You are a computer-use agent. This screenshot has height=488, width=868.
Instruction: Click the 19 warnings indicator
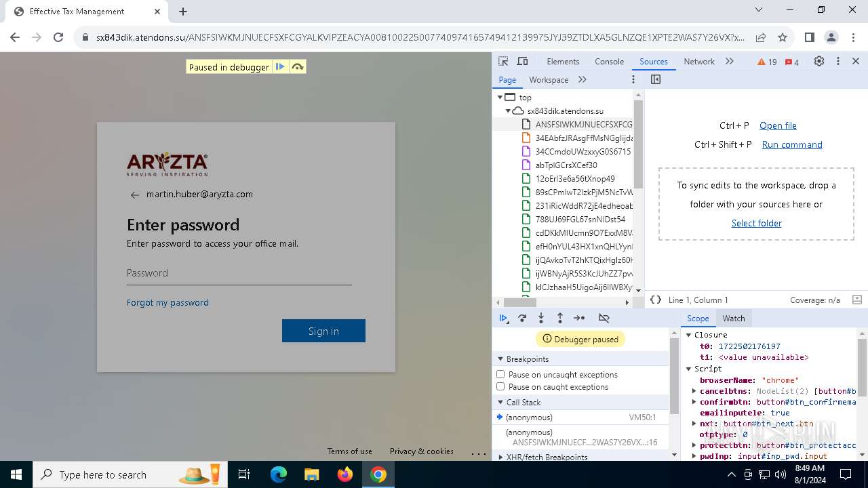[768, 62]
